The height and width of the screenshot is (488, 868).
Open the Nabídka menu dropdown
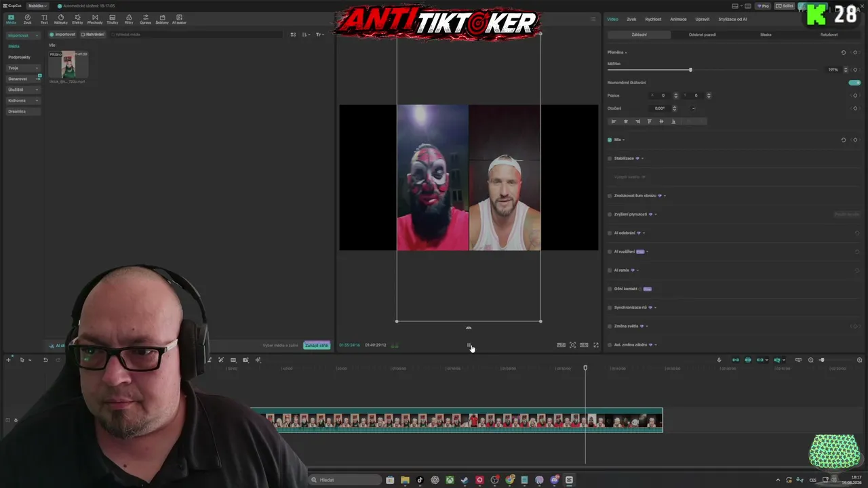point(37,5)
